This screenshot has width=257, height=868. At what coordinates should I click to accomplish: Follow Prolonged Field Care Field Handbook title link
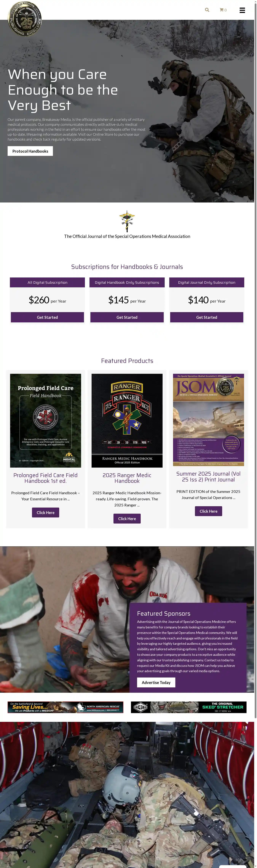tap(45, 478)
